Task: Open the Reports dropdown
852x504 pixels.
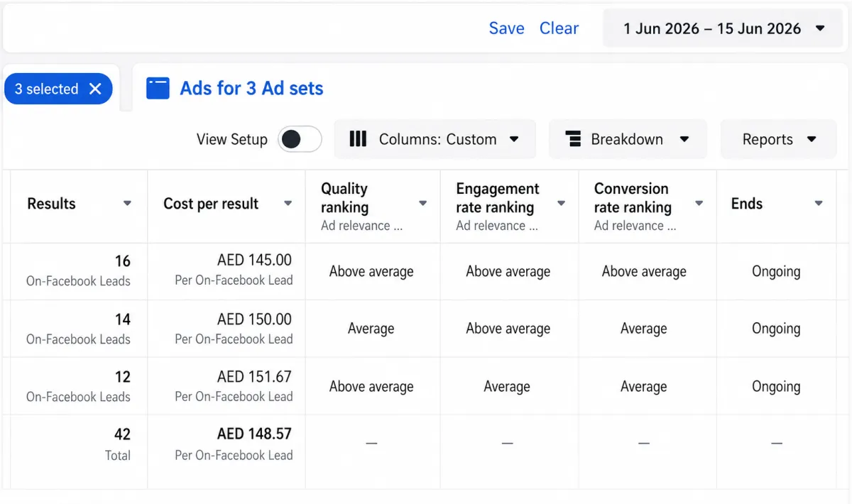Action: pos(778,139)
